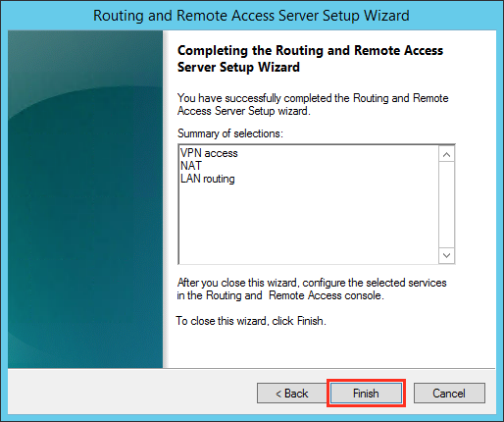Click the wizard window title bar text
This screenshot has height=422, width=504.
coord(251,16)
